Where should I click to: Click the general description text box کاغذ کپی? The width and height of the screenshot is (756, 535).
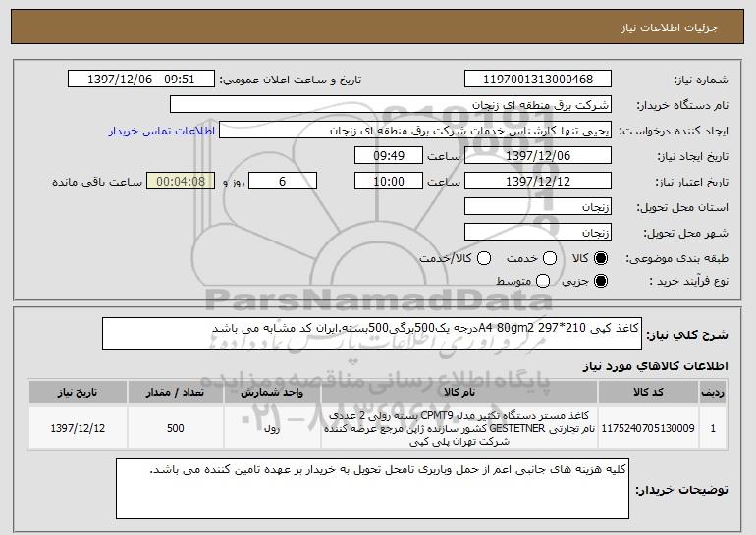[372, 334]
